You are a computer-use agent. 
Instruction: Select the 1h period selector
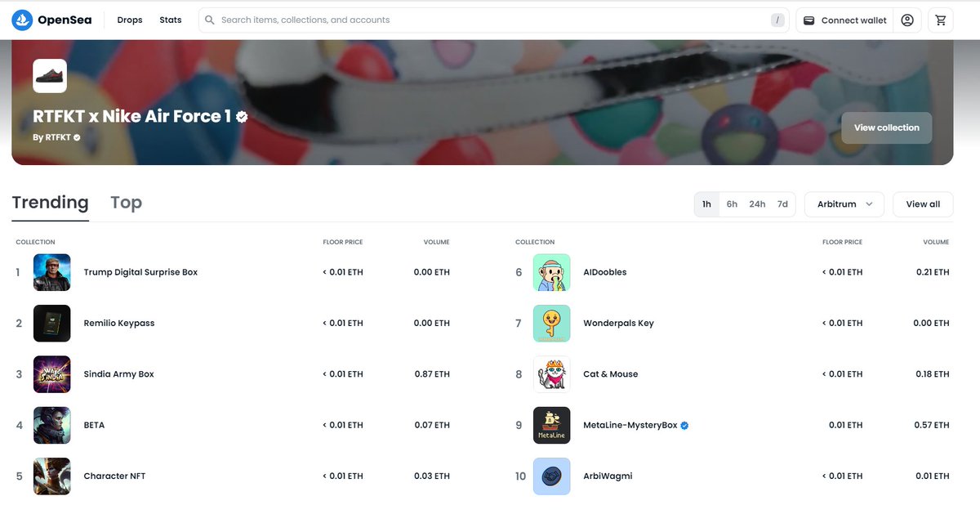click(706, 203)
